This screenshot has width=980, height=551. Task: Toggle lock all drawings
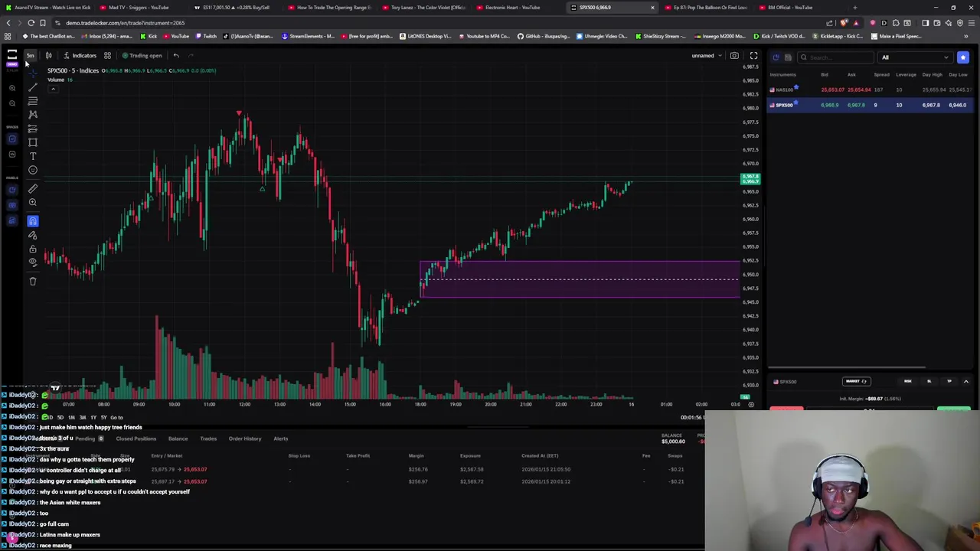point(33,249)
